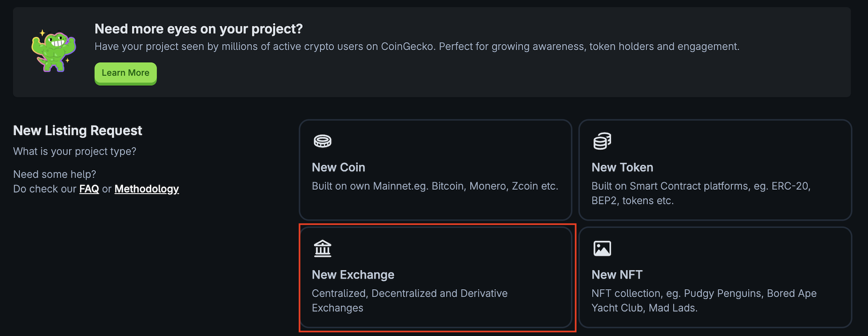Pick the New Exchange title
Image resolution: width=868 pixels, height=336 pixels.
(x=353, y=275)
